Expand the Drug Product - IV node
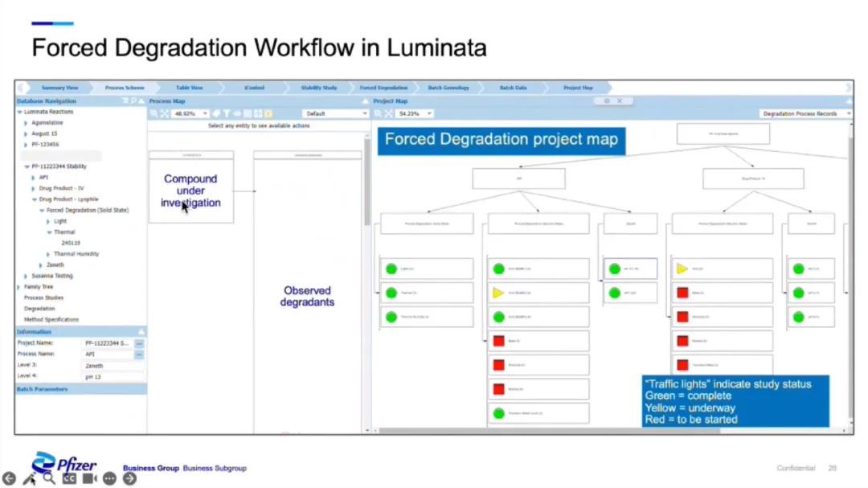Screen dimensions: 868x488 click(33, 188)
